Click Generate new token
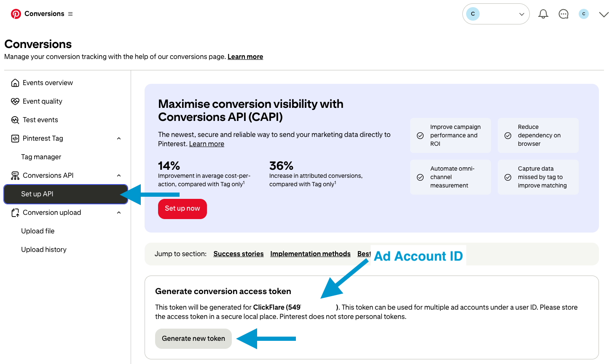The image size is (612, 364). pos(193,339)
